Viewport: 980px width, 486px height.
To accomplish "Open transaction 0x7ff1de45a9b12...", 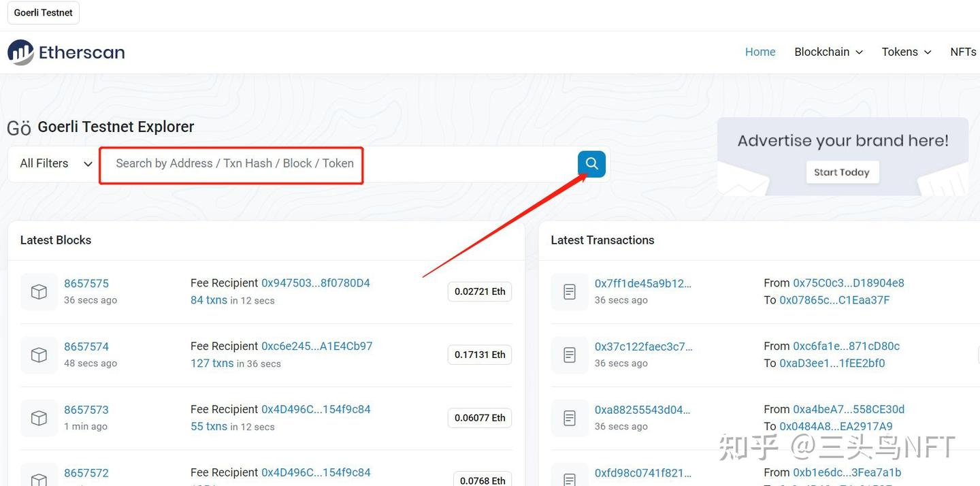I will pos(643,283).
